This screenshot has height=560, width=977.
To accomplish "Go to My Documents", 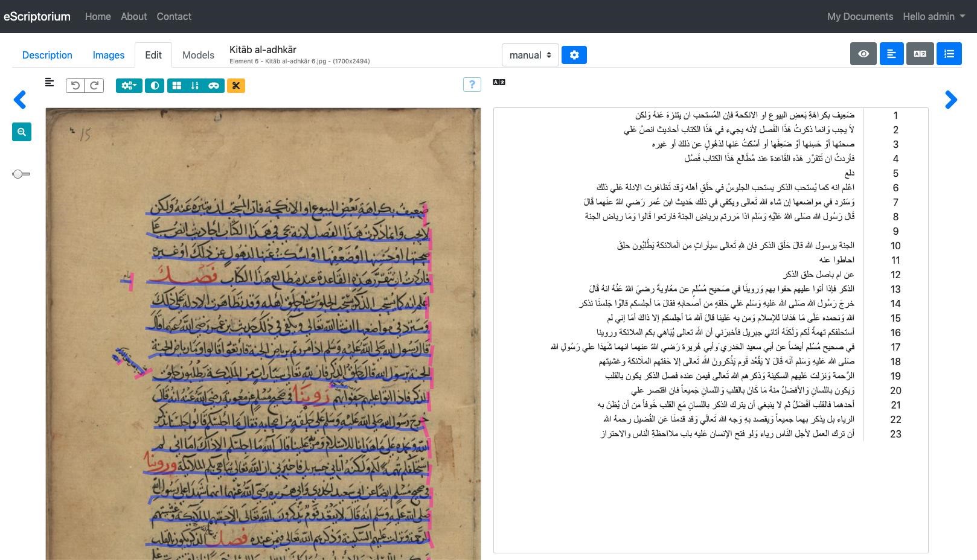I will click(859, 16).
